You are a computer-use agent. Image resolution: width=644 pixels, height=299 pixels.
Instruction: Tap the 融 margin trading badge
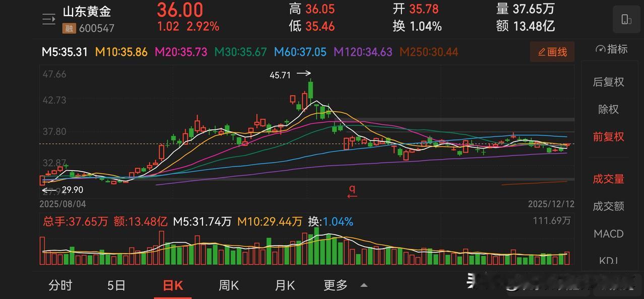[68, 29]
